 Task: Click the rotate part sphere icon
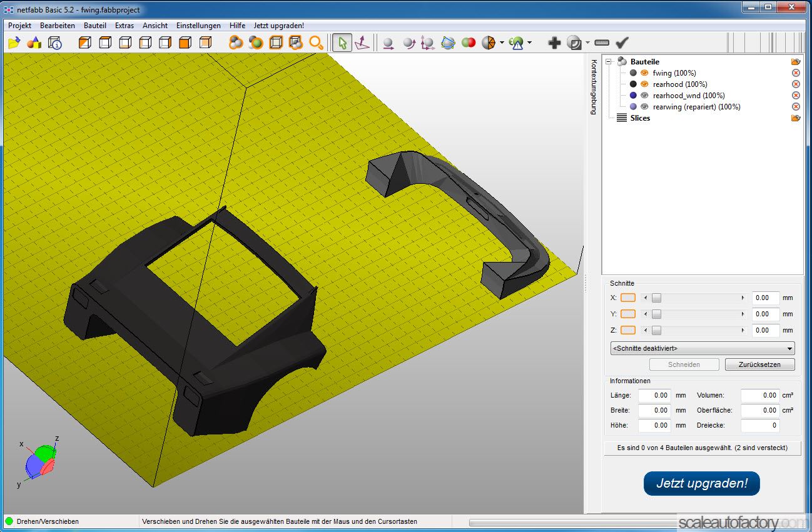(409, 43)
